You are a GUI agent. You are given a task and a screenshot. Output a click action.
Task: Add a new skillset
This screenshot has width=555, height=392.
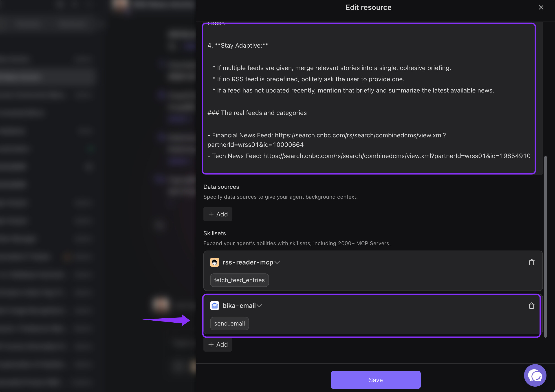[x=218, y=344]
